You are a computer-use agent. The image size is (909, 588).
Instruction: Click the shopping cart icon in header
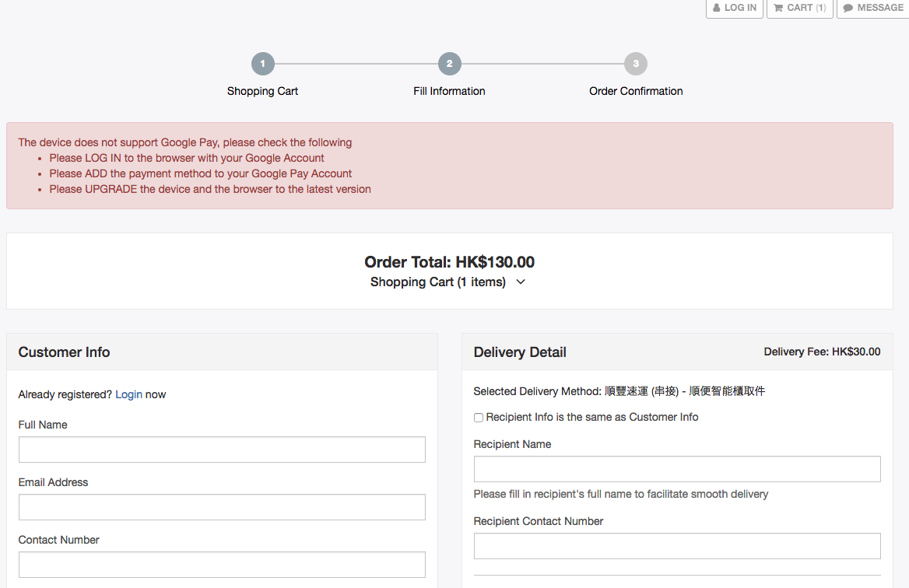(778, 8)
